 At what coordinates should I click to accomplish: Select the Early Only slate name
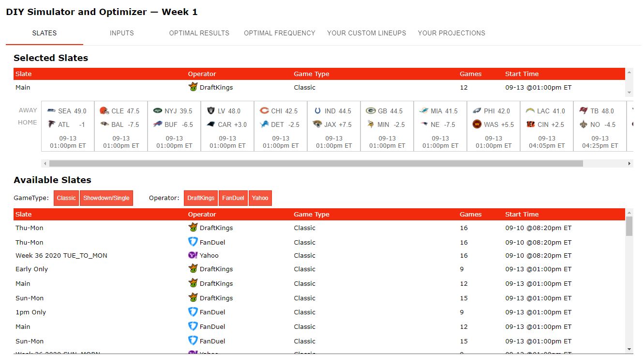pos(31,269)
